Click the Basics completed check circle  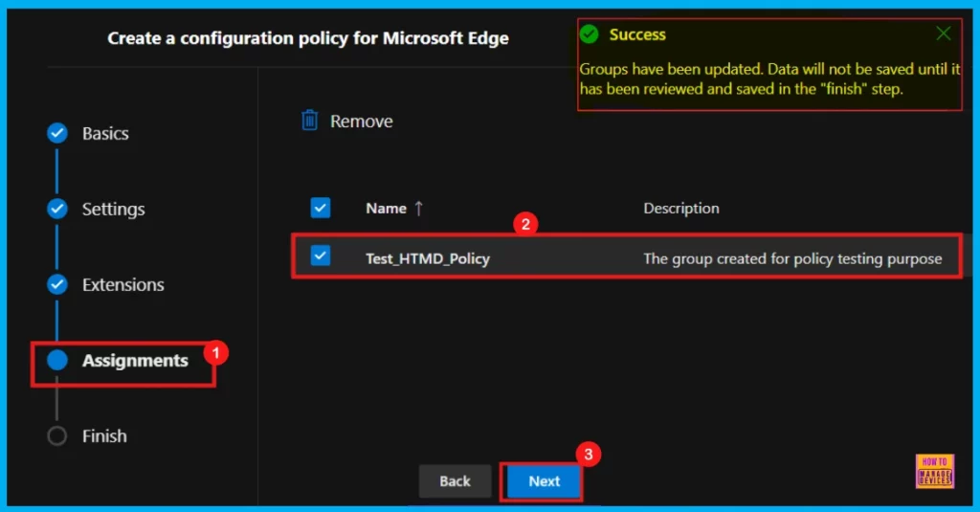point(56,133)
